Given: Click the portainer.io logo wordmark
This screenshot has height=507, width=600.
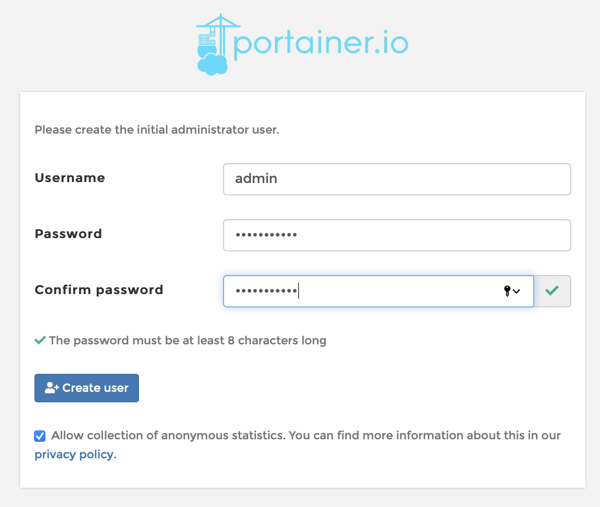Looking at the screenshot, I should 321,44.
